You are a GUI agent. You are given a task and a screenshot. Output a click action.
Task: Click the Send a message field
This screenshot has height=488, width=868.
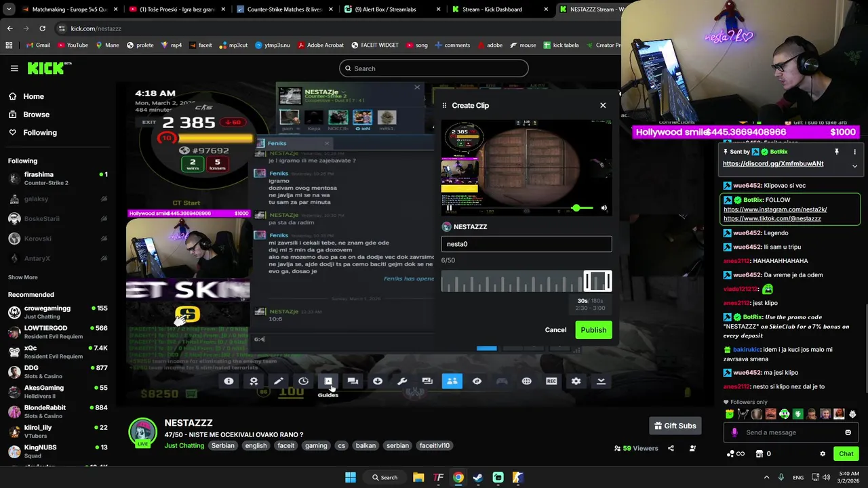point(790,432)
